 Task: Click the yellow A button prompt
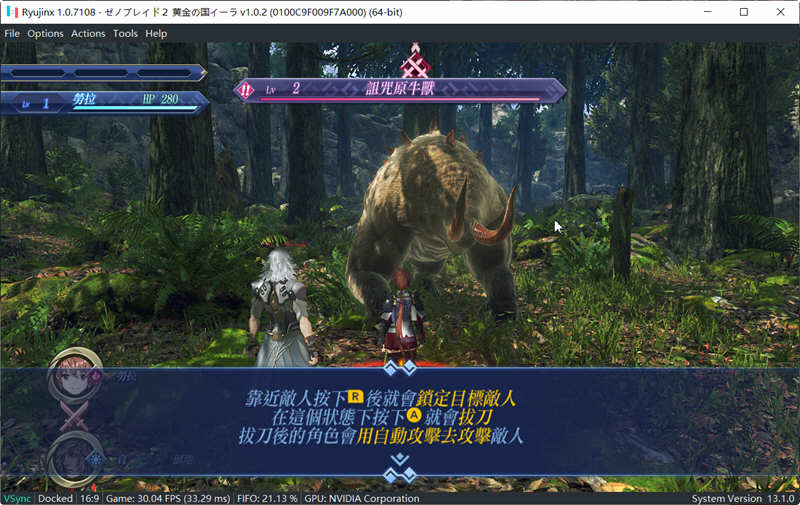pyautogui.click(x=414, y=415)
